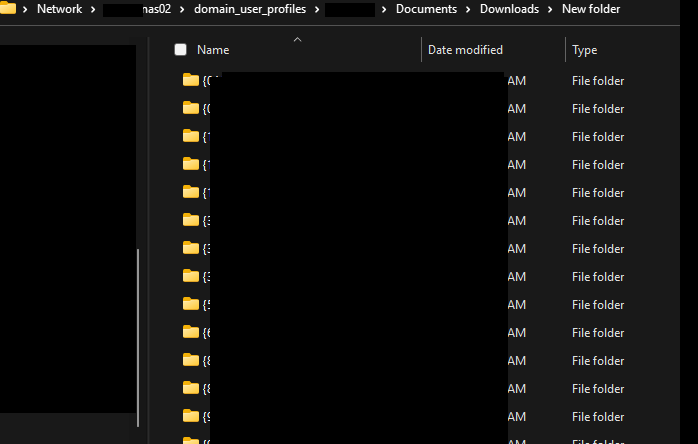Select the second folder icon in the list
Viewport: 698px width, 444px height.
190,108
